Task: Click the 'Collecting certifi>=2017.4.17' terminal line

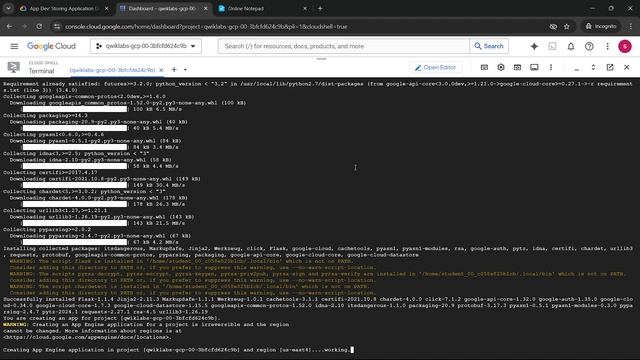Action: tap(51, 173)
